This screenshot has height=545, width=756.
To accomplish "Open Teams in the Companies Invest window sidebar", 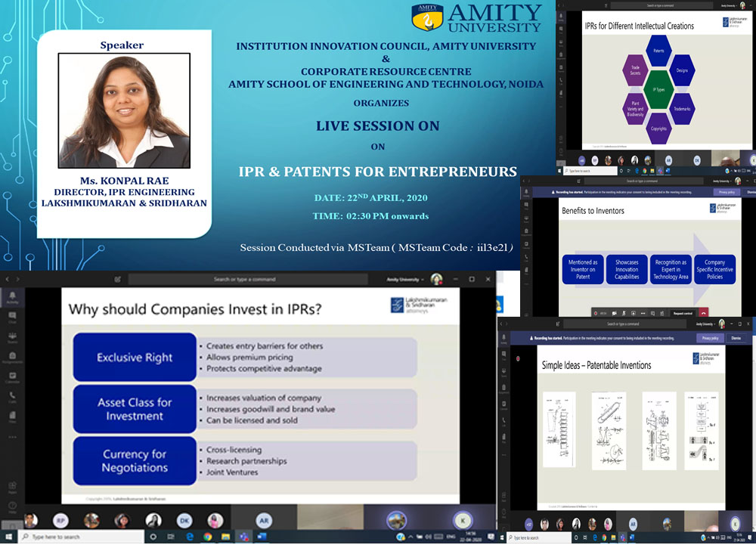I will 12,338.
